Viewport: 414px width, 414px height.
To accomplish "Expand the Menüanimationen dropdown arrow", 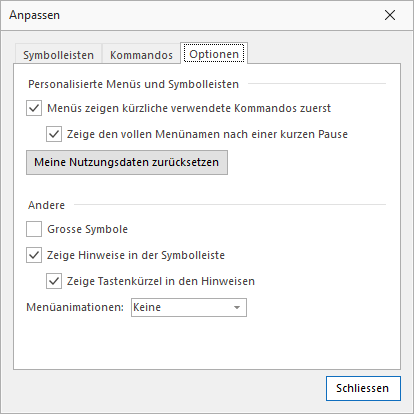I will [x=237, y=307].
